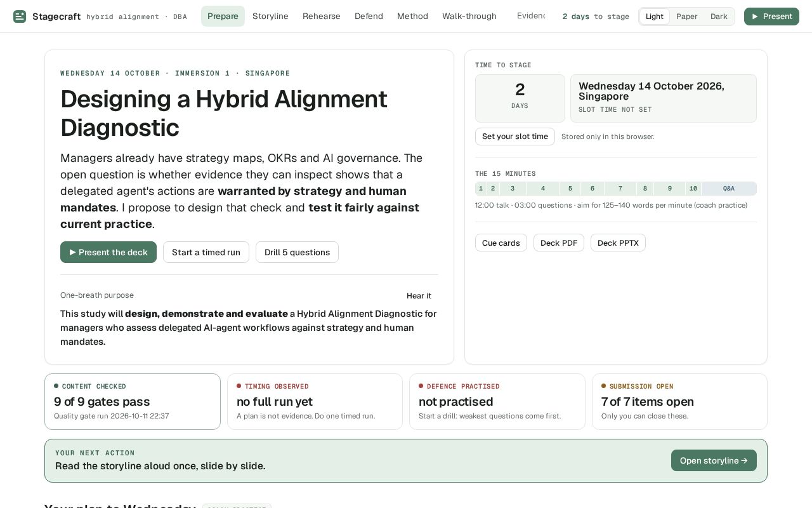Select segment 3 of the 15-minute bar
The width and height of the screenshot is (812, 508).
click(513, 189)
